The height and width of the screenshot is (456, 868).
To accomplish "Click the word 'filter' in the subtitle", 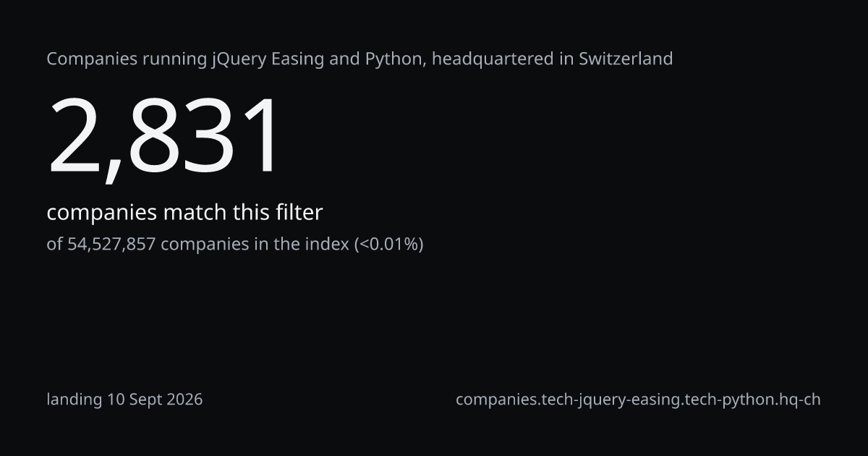I will coord(298,212).
